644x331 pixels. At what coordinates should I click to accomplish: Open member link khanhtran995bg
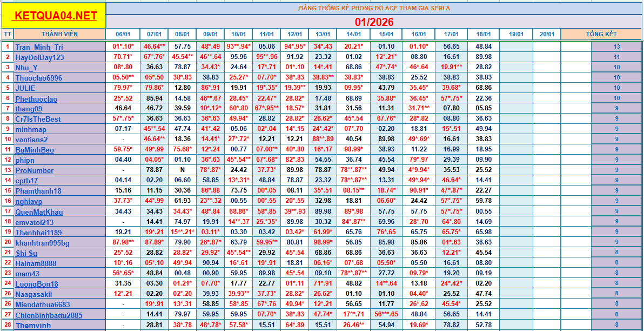tap(42, 243)
